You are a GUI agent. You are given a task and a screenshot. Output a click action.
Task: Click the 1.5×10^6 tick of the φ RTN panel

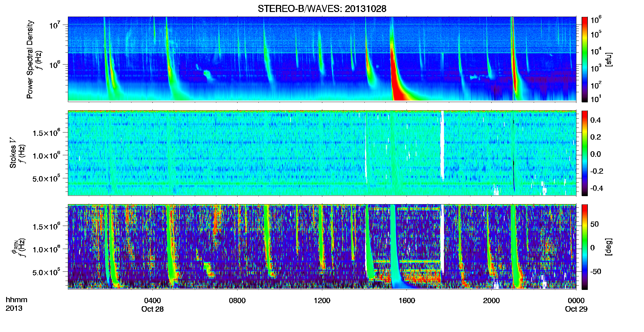(46, 226)
